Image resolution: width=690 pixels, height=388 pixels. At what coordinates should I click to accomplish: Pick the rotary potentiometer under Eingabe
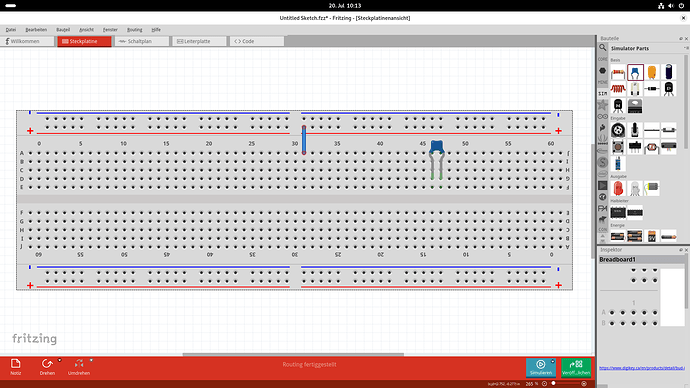(618, 130)
